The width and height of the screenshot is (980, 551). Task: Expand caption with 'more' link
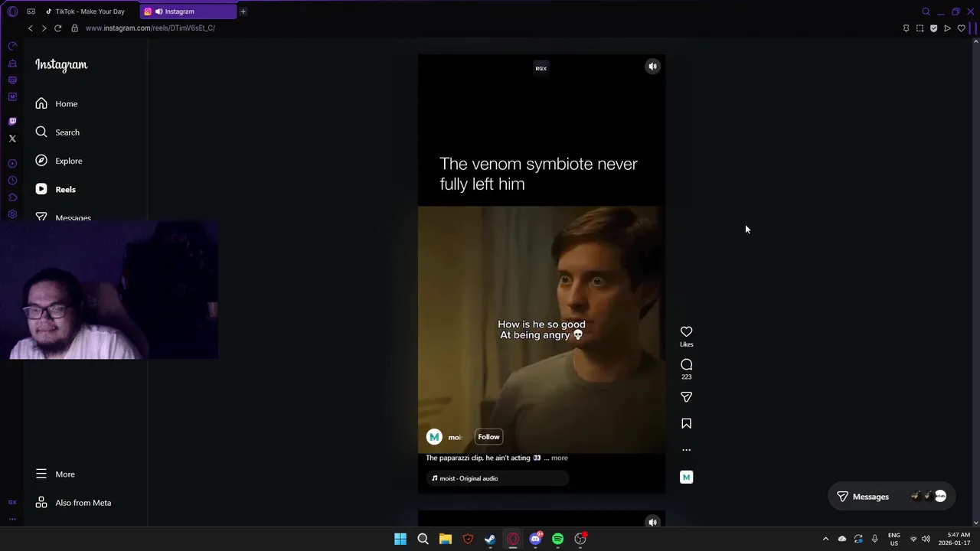point(560,458)
